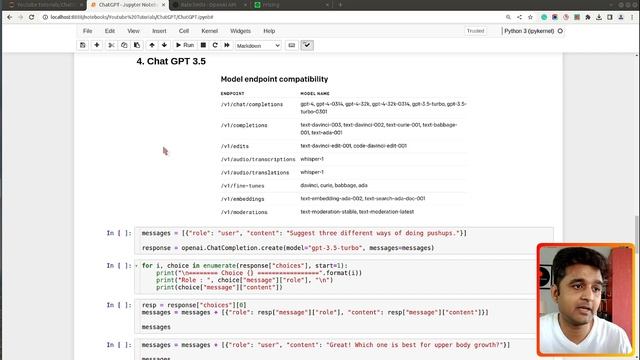The width and height of the screenshot is (640, 360).
Task: Open a new browser tab
Action: click(x=340, y=5)
